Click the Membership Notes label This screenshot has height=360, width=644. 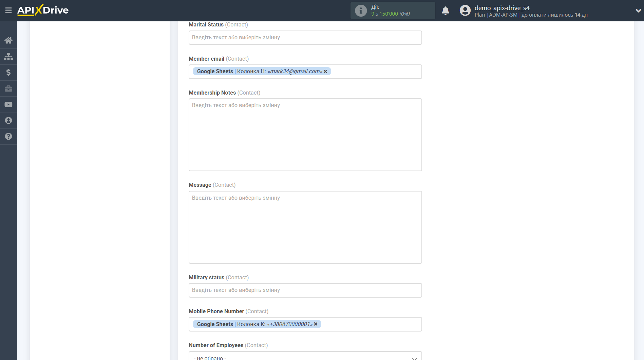pos(224,93)
